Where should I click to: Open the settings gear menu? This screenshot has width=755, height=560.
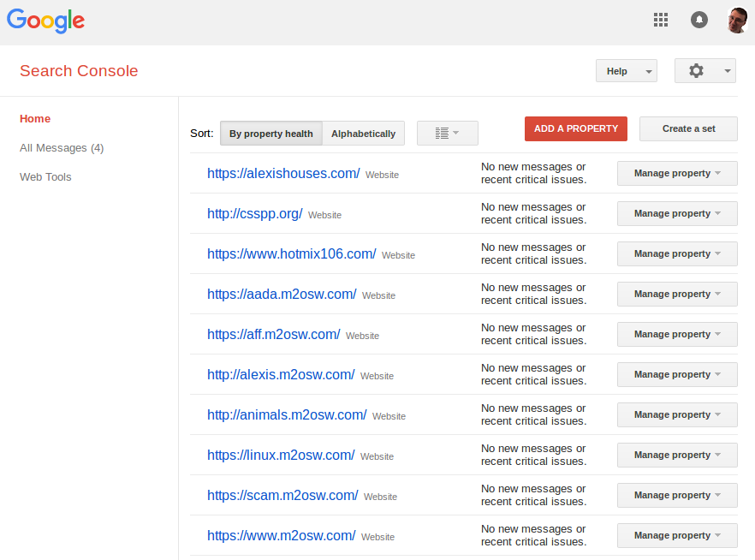coord(705,71)
